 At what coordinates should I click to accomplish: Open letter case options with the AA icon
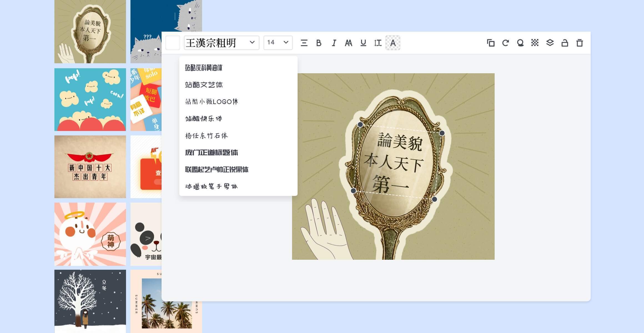[x=349, y=43]
